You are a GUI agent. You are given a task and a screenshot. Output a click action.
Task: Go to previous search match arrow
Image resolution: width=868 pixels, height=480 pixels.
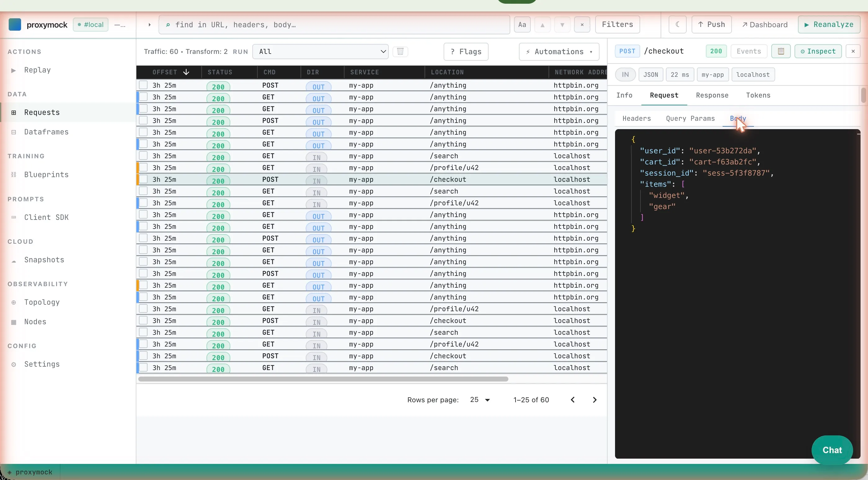(542, 24)
